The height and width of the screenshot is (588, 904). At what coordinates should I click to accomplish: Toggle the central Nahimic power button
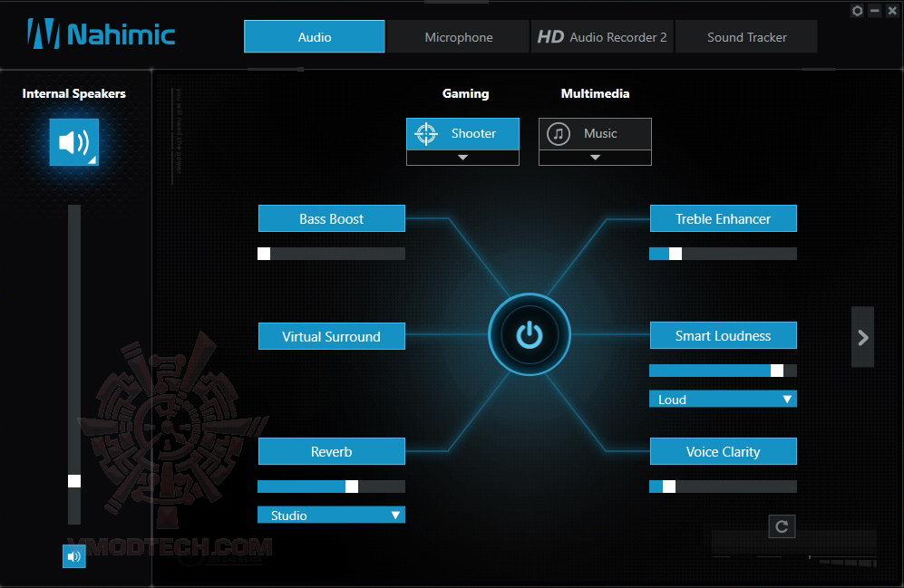click(x=530, y=334)
